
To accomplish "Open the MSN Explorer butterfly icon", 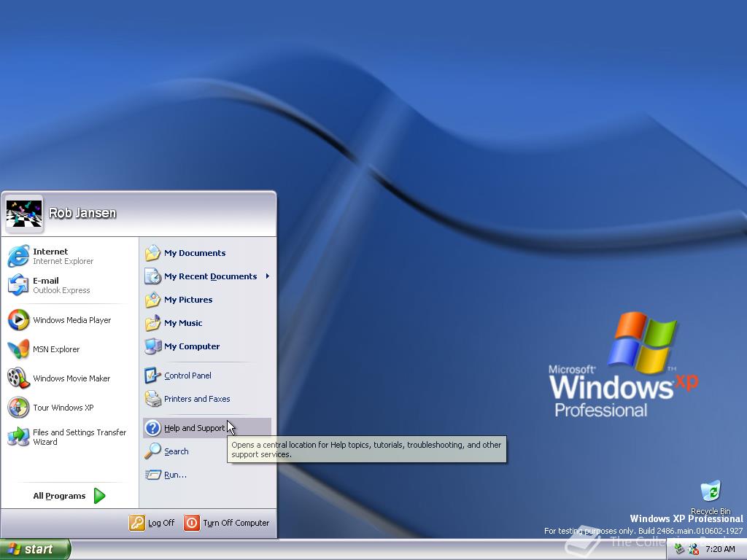I will tap(18, 349).
